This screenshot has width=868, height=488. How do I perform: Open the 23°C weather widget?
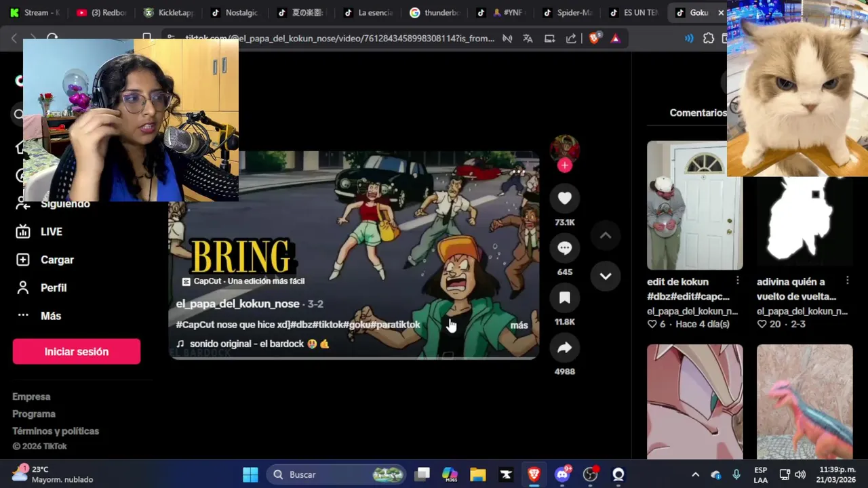click(x=52, y=474)
